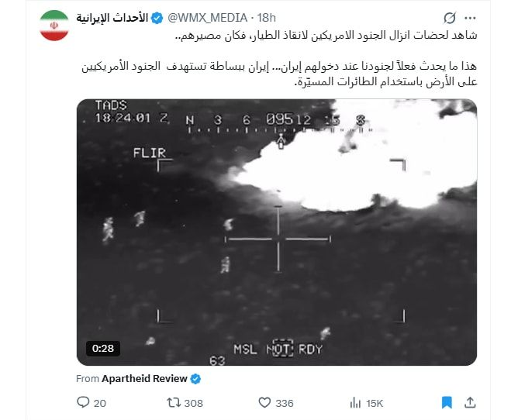Toggle the blue bookmark icon
This screenshot has width=511, height=420.
pyautogui.click(x=447, y=402)
